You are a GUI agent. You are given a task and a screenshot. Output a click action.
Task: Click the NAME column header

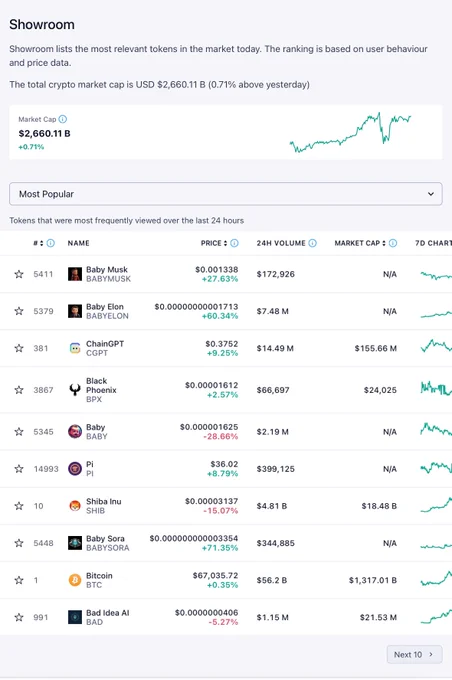coord(79,243)
